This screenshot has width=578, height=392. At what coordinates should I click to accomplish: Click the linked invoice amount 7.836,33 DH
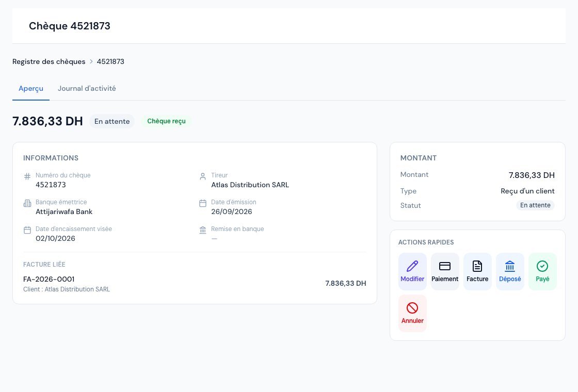click(x=346, y=283)
